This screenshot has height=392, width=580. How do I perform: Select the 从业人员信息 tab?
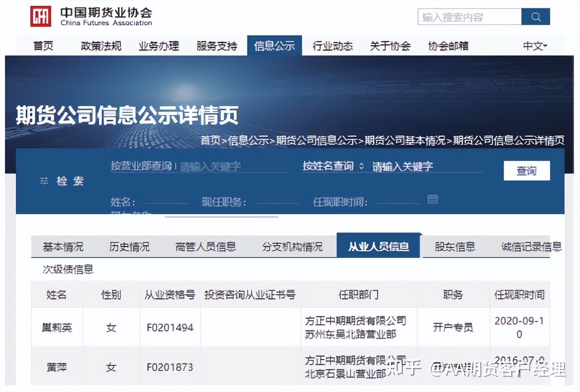[378, 246]
